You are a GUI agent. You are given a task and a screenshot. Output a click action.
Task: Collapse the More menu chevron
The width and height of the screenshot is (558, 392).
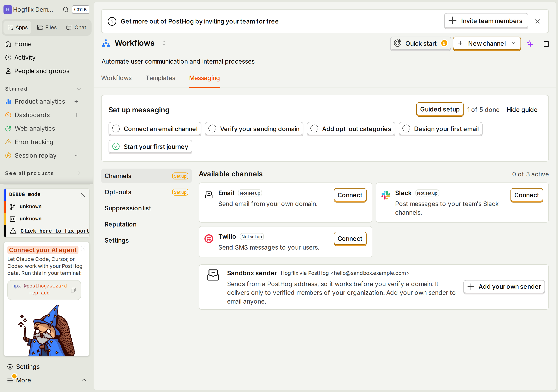84,380
